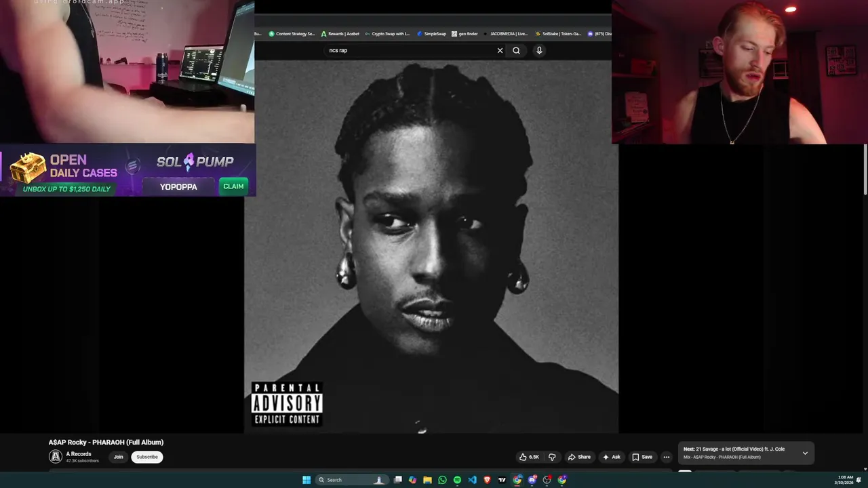Open the notification bell in system tray
Image resolution: width=868 pixels, height=488 pixels.
[859, 480]
